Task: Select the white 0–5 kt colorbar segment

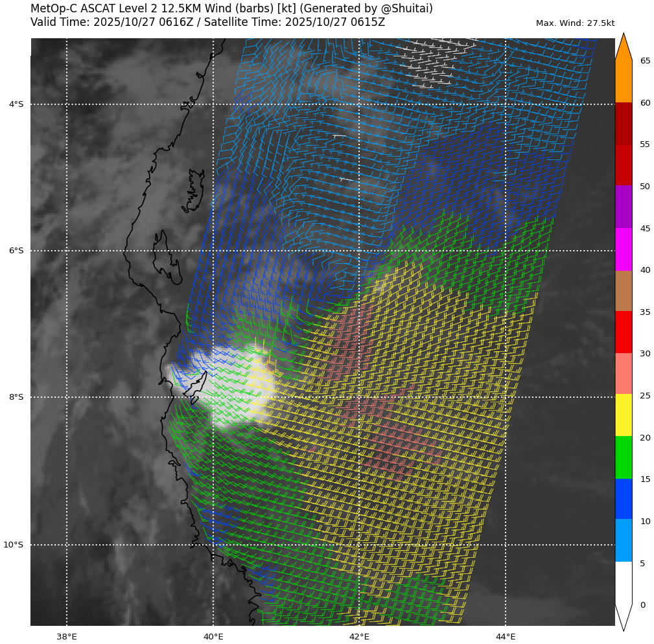Action: point(623,582)
